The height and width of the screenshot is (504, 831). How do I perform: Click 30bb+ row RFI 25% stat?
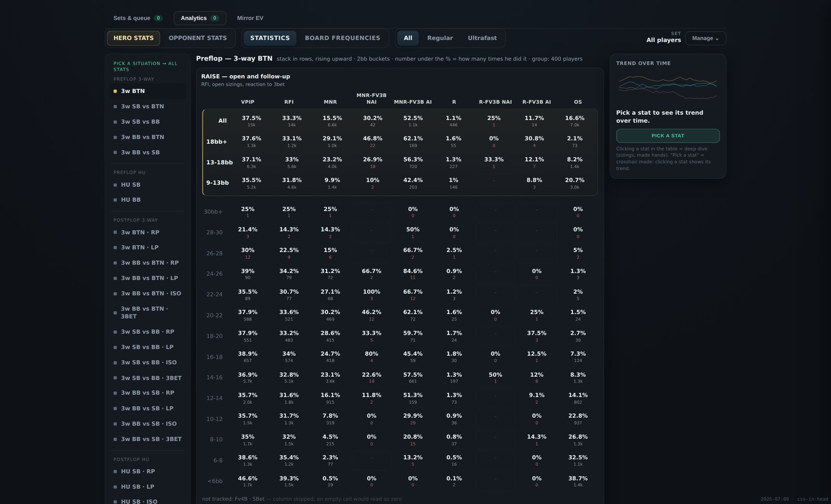point(289,212)
